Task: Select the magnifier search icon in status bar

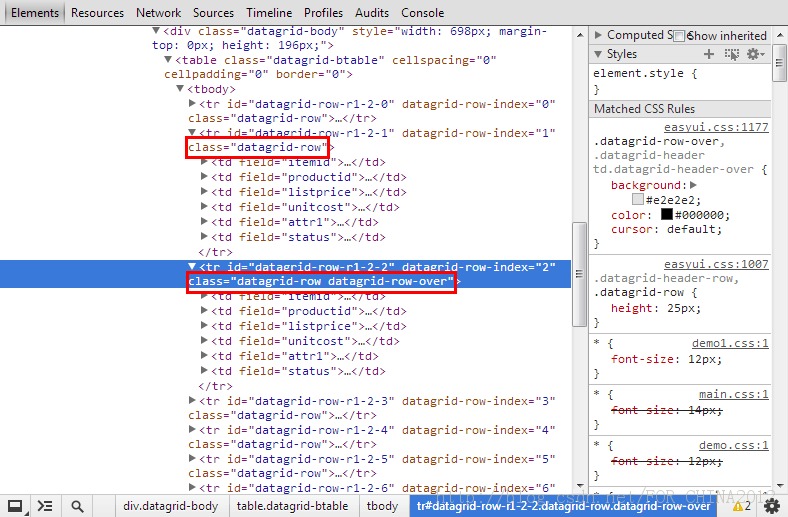Action: (x=77, y=506)
